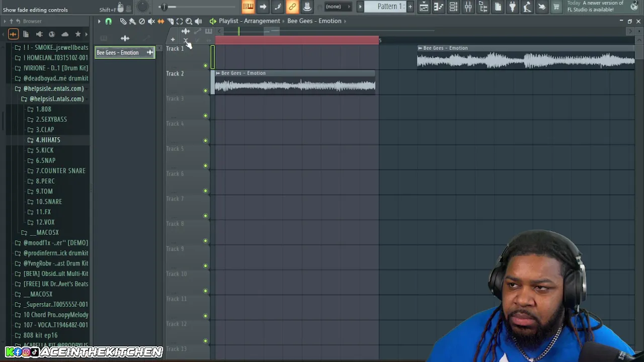Viewport: 644px width, 362px height.
Task: Expand the __MACOSX folder under 12.VOX
Action: [40, 232]
